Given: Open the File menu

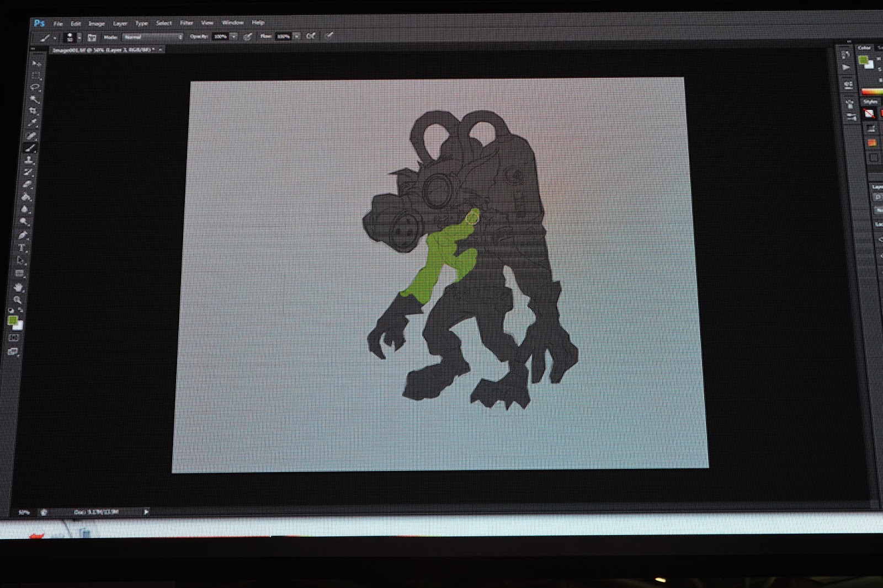Looking at the screenshot, I should tap(58, 24).
